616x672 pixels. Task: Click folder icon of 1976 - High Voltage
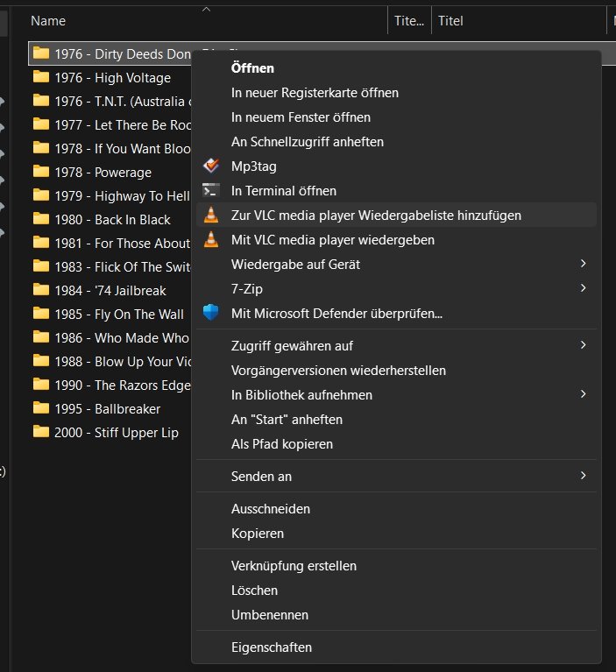40,77
